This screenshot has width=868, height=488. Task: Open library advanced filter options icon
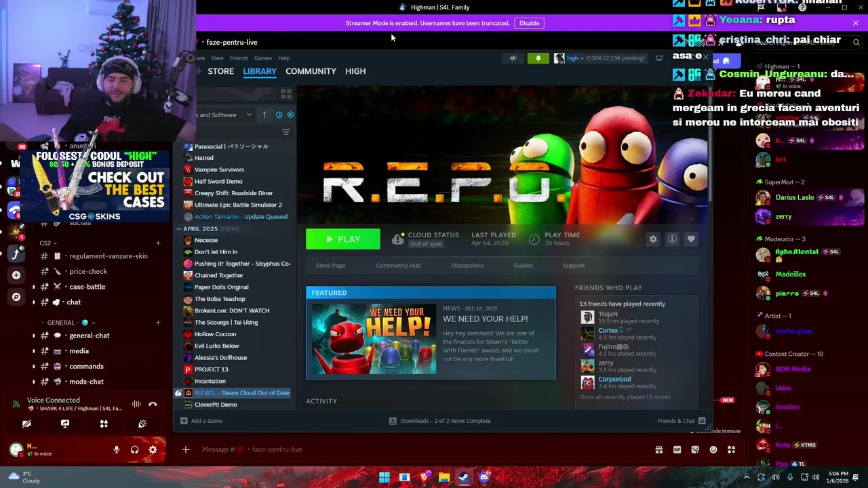click(285, 132)
